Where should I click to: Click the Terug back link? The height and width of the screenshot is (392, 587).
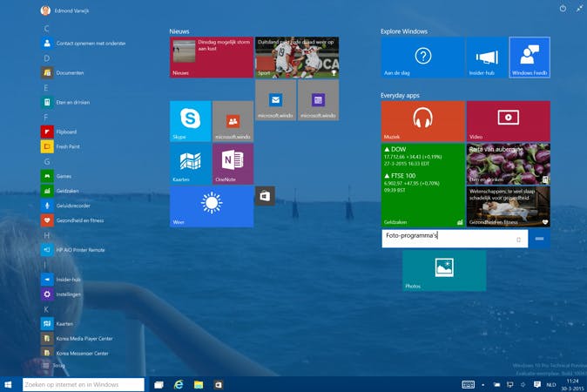58,366
